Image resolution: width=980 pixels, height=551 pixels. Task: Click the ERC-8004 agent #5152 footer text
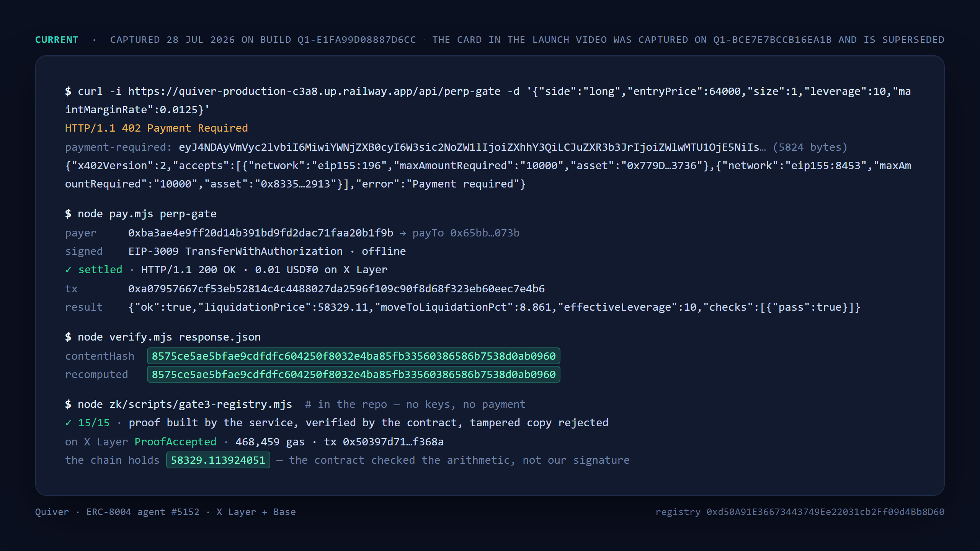(x=143, y=512)
